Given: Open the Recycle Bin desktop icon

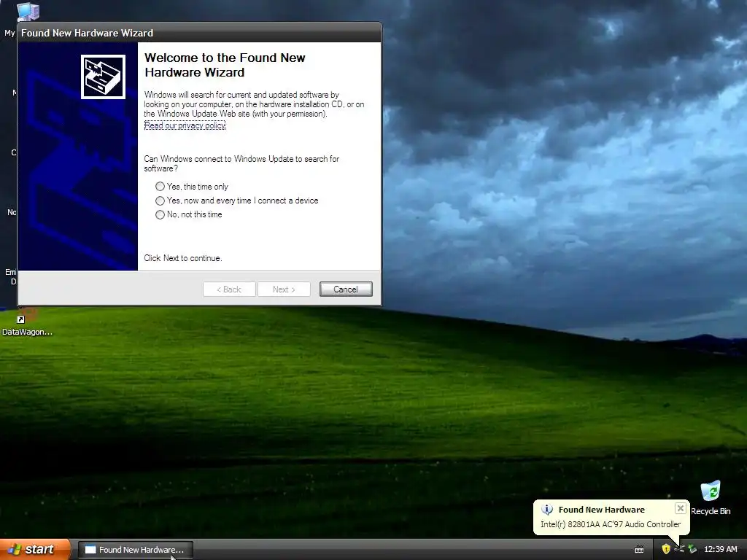Looking at the screenshot, I should (711, 497).
